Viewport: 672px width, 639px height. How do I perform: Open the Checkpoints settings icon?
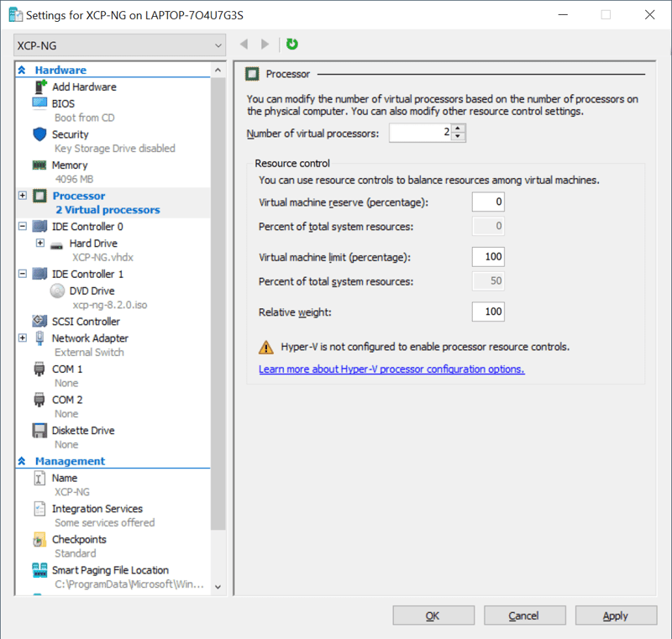point(39,539)
